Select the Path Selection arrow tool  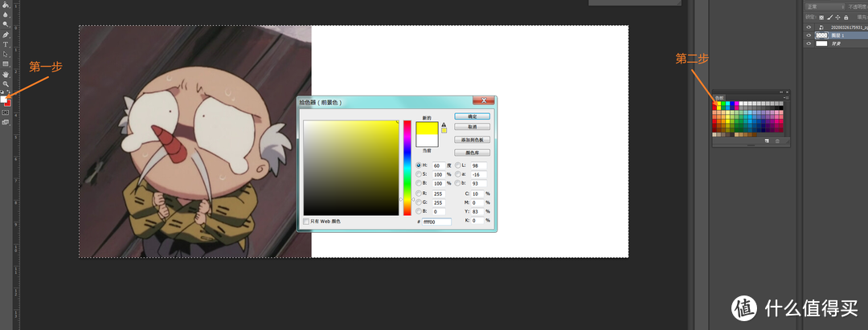pos(6,54)
